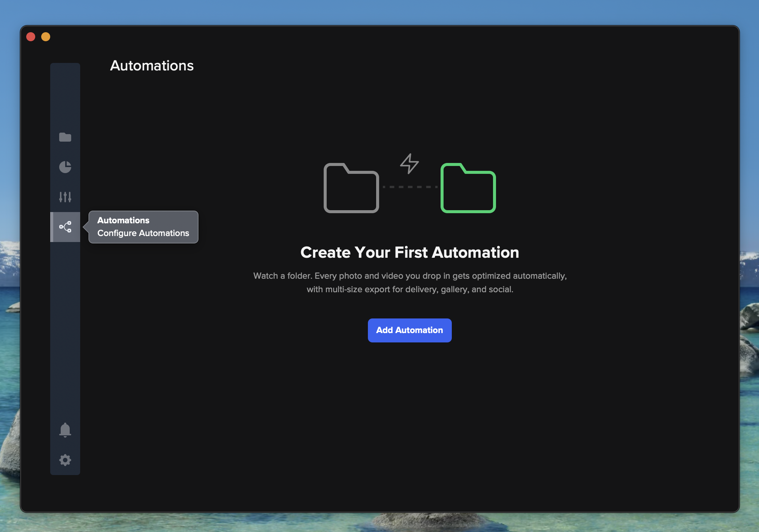
Task: Open the pie chart statistics section
Action: (65, 167)
